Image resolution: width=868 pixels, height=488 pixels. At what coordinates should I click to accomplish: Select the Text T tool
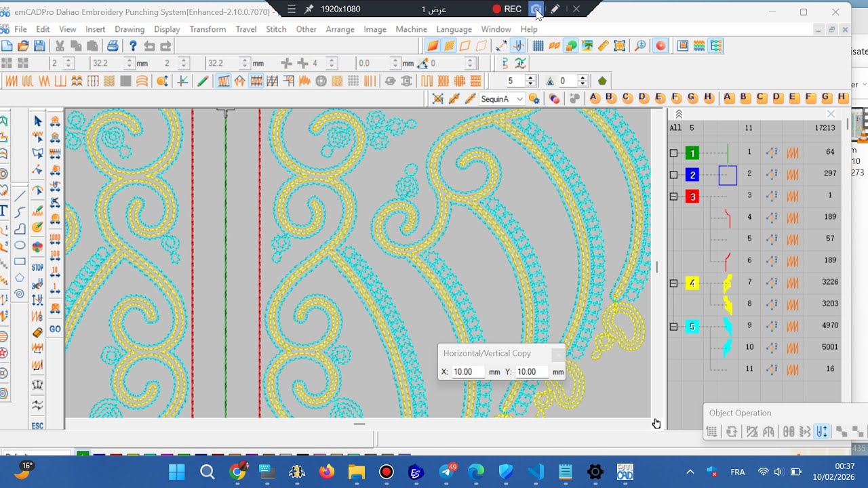tap(3, 210)
